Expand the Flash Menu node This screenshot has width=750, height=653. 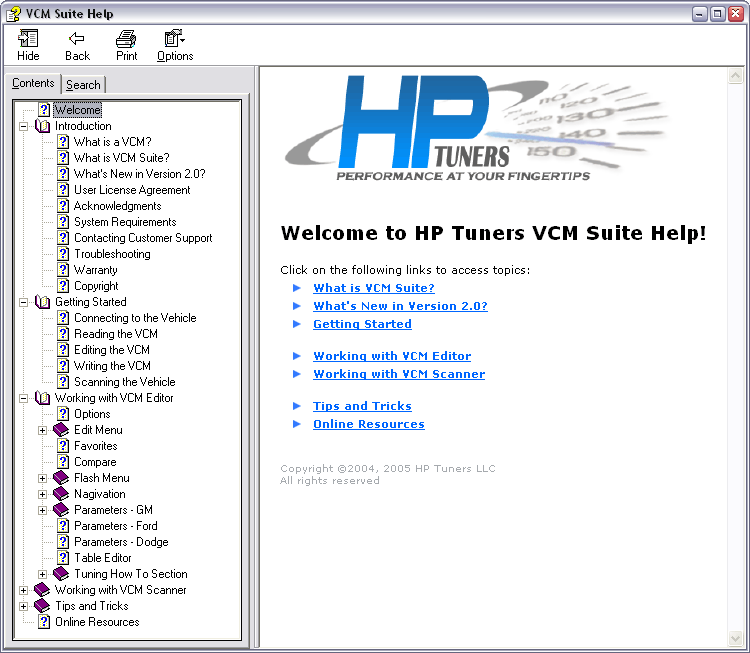[x=42, y=478]
